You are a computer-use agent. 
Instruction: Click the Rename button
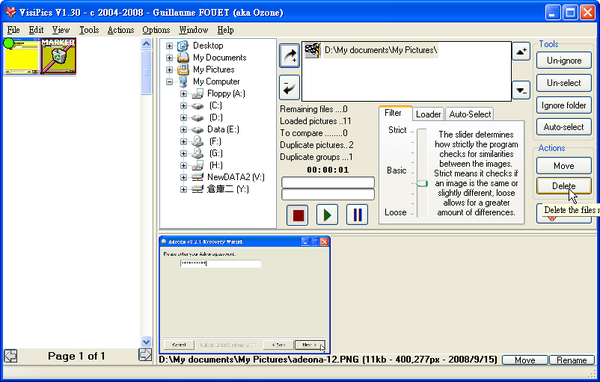tap(572, 360)
